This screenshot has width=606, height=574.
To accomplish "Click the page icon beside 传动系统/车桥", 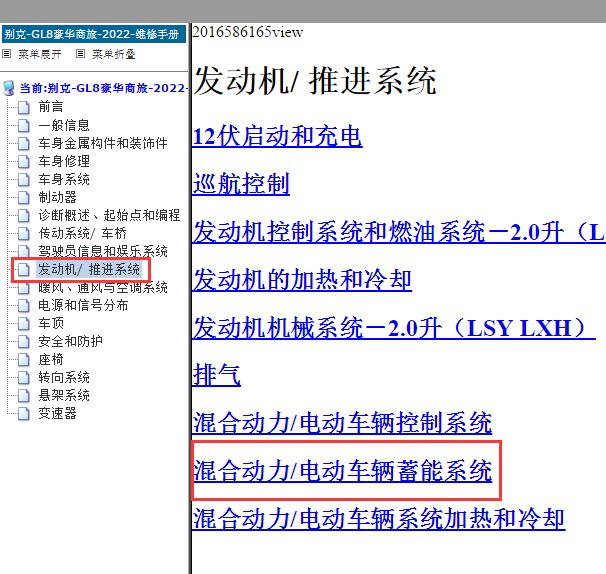I will click(x=24, y=233).
